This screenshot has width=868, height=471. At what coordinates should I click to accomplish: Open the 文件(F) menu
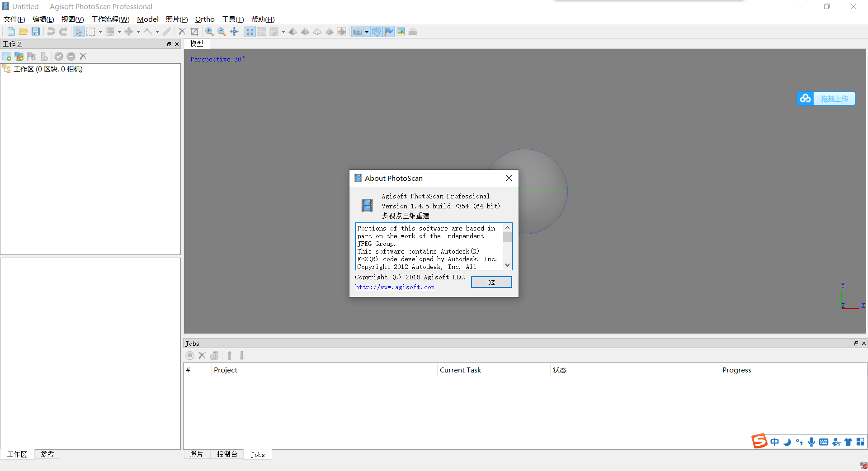(x=14, y=19)
